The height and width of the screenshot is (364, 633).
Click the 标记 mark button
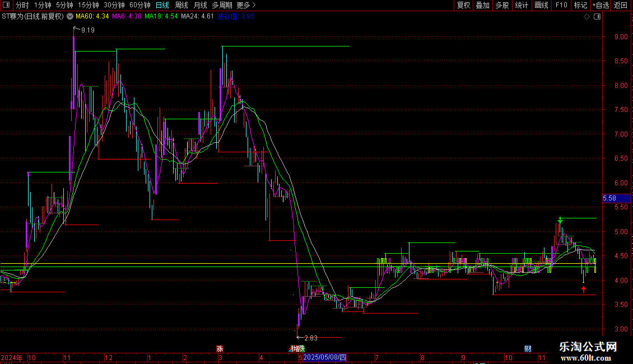tap(580, 5)
